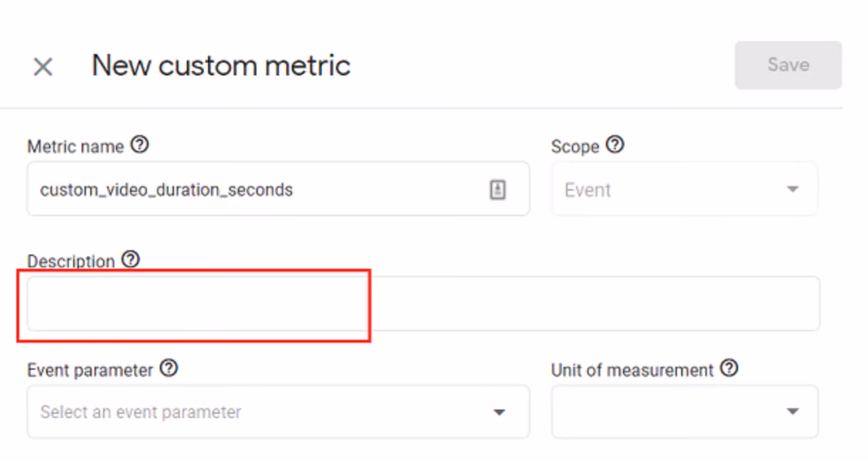Screen dimensions: 868x460
Task: Click the 'Select an event parameter' placeholder
Action: [x=141, y=412]
